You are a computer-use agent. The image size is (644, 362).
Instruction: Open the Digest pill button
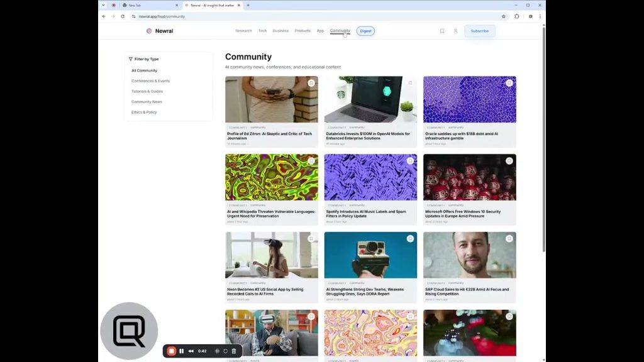click(x=365, y=31)
